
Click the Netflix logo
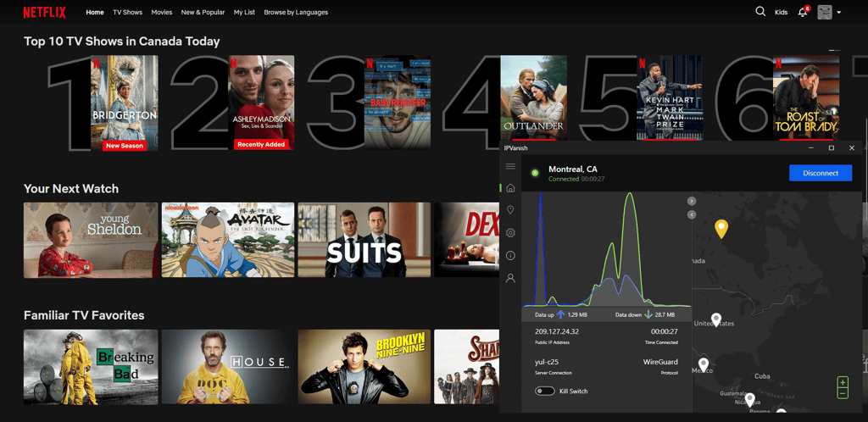tap(44, 12)
